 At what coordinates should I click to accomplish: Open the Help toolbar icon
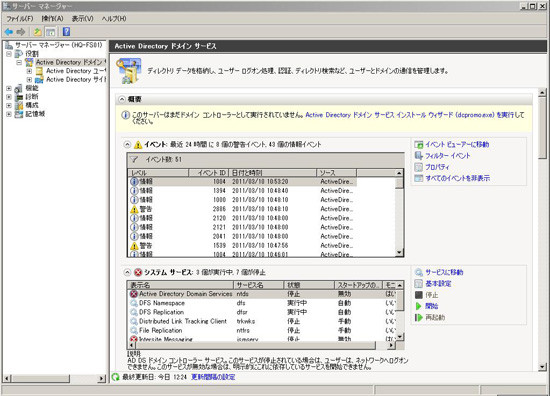pos(66,32)
